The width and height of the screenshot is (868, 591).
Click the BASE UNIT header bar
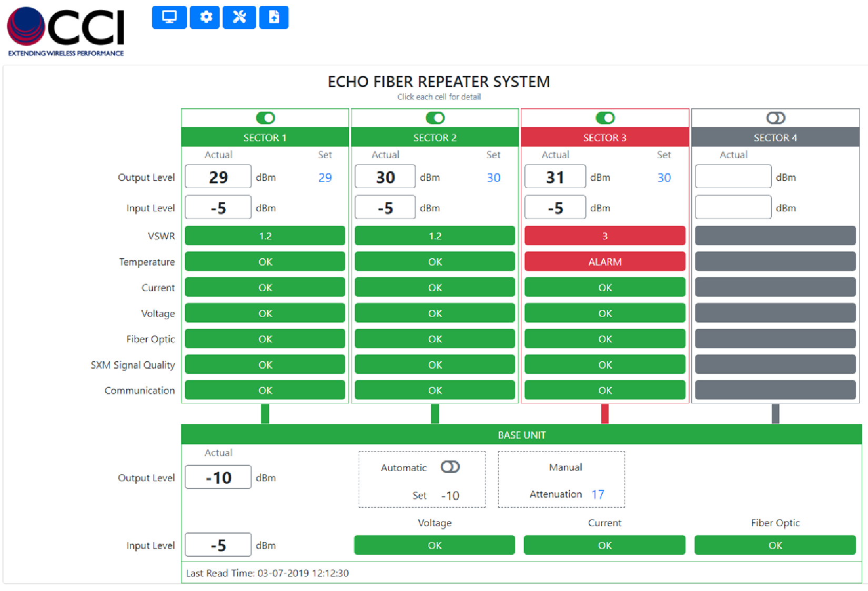pyautogui.click(x=521, y=435)
